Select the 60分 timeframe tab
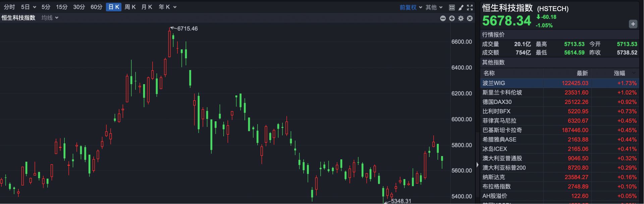This screenshot has height=204, width=644. coord(96,7)
